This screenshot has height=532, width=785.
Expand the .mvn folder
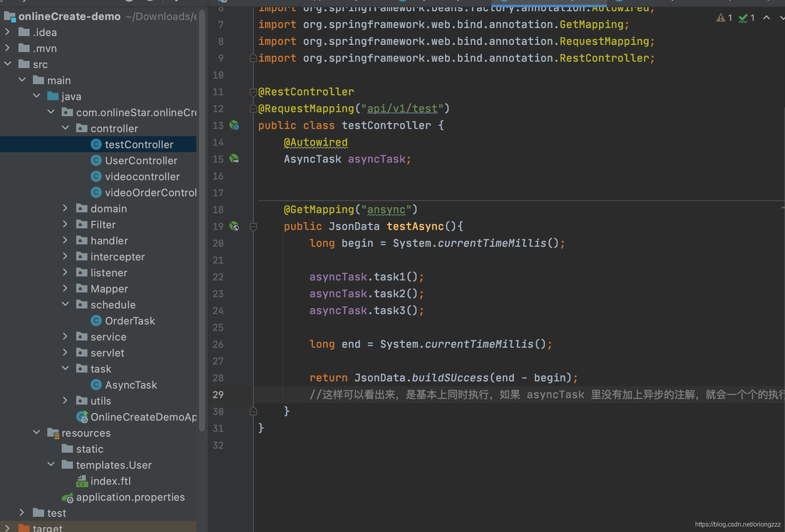pyautogui.click(x=7, y=48)
